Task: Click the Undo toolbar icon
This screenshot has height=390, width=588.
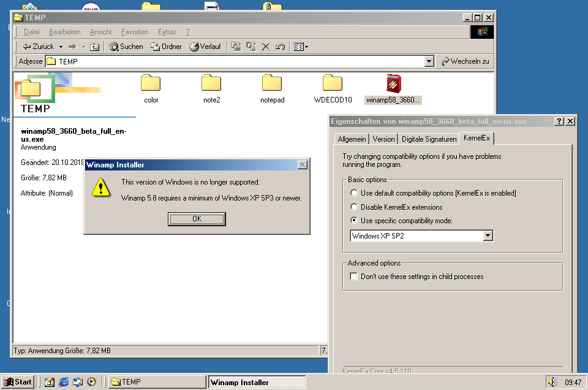Action: (280, 47)
